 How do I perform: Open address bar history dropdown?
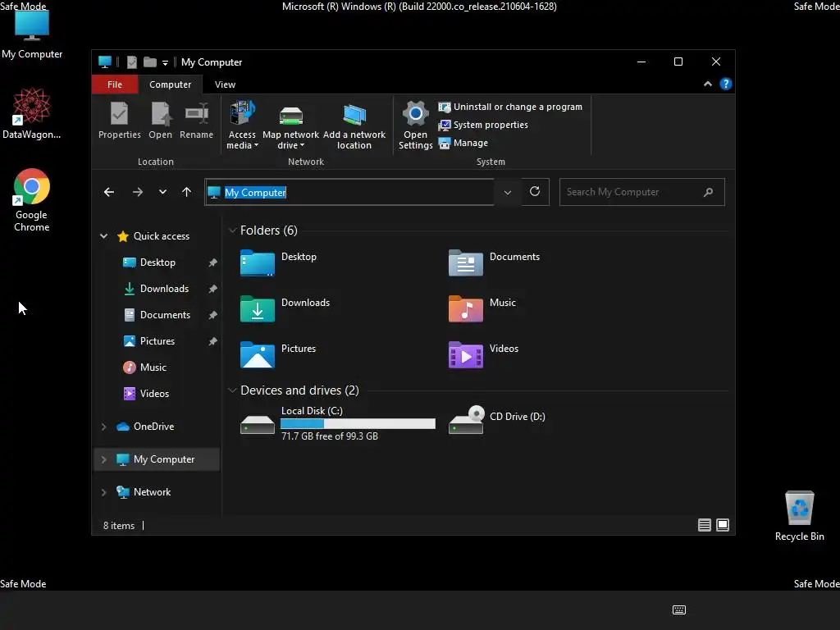coord(507,192)
